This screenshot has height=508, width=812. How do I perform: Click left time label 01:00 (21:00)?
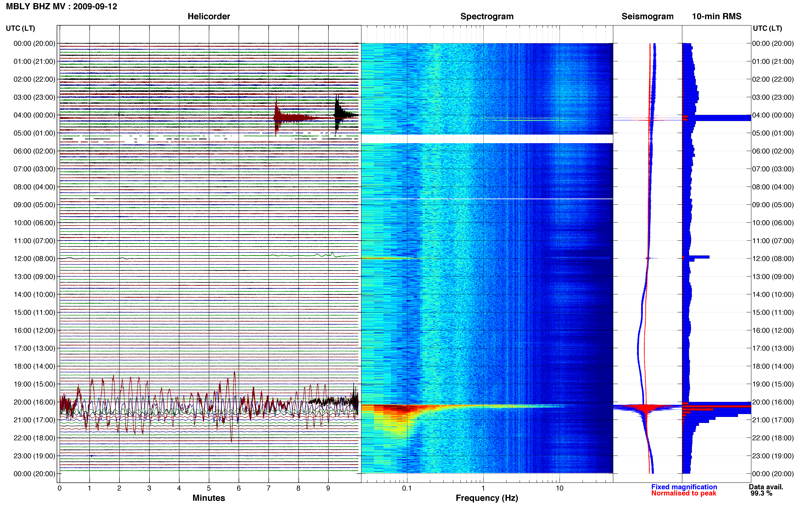point(34,62)
